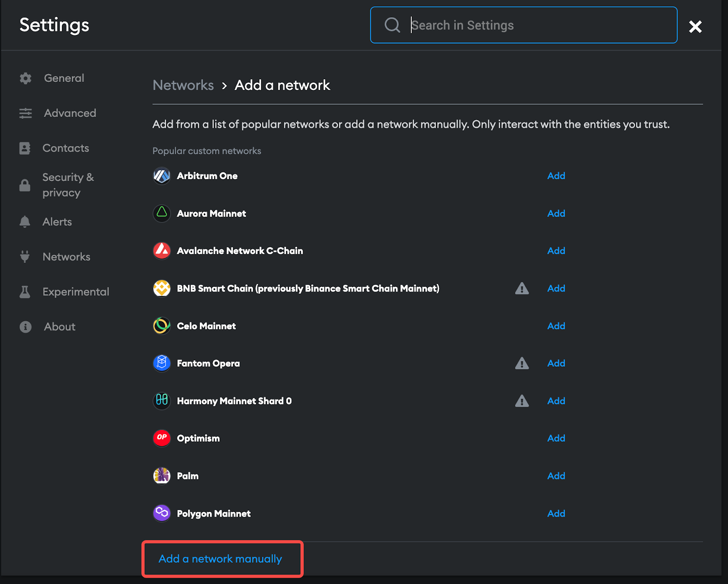Click the Polygon Mainnet logo icon
The width and height of the screenshot is (728, 584).
pos(162,513)
